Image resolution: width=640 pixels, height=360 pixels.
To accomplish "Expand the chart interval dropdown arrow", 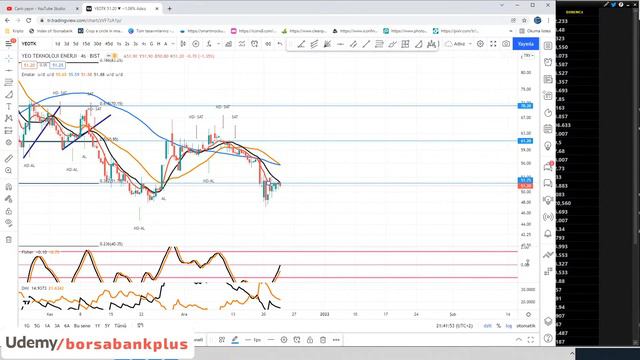I will [173, 44].
